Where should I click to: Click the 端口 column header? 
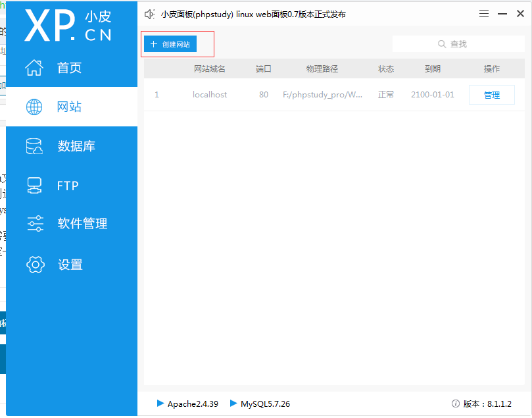[264, 69]
